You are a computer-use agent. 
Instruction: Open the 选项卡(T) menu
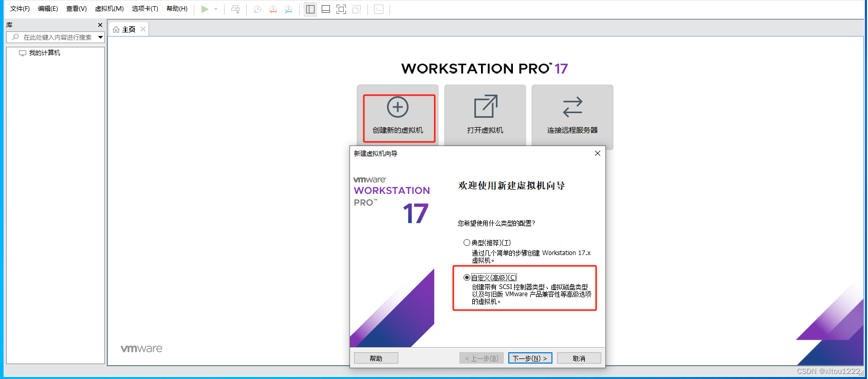coord(145,9)
